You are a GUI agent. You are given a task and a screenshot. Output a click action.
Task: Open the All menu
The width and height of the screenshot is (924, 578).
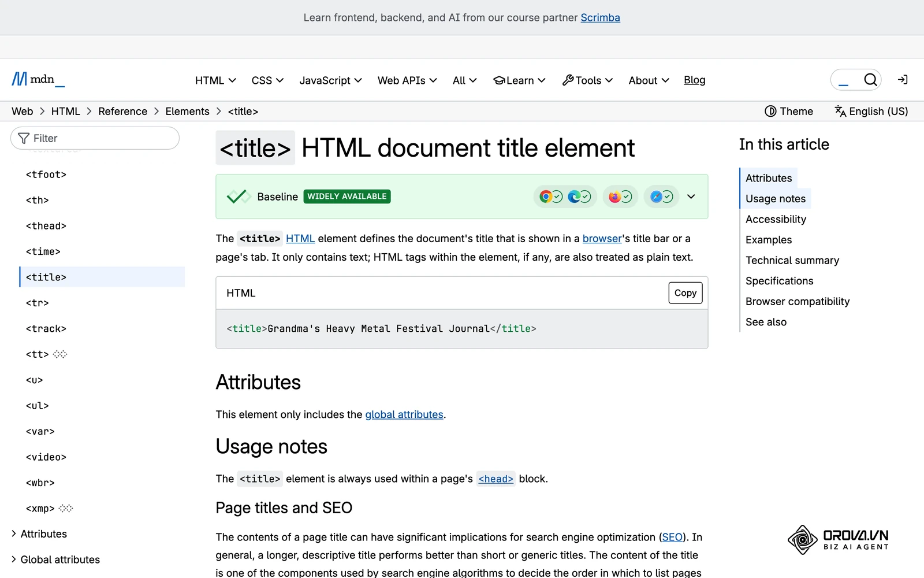click(464, 80)
